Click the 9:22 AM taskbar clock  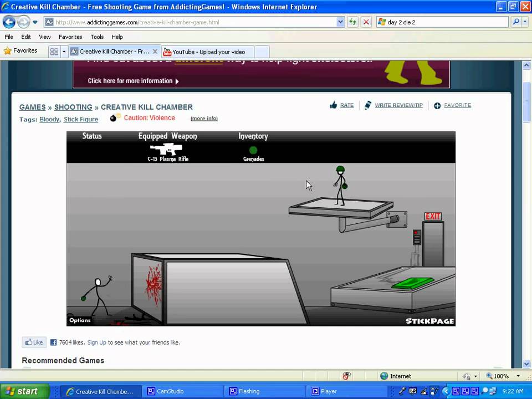[x=513, y=391]
